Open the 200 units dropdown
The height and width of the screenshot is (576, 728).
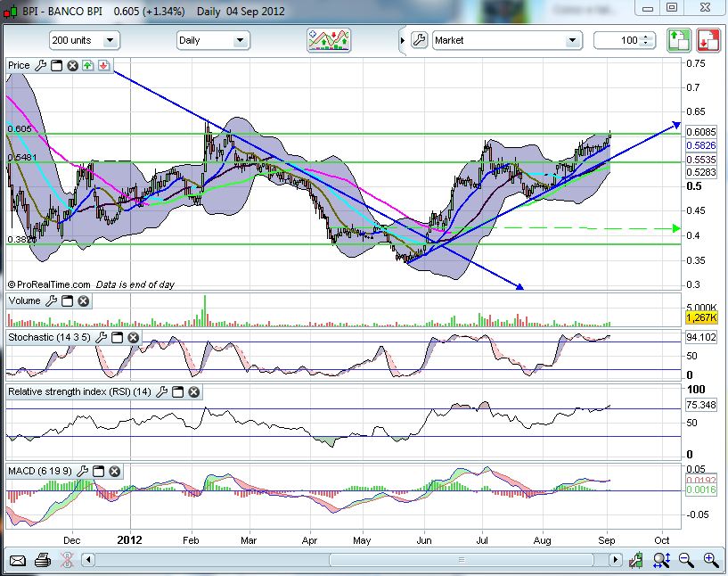pyautogui.click(x=85, y=40)
